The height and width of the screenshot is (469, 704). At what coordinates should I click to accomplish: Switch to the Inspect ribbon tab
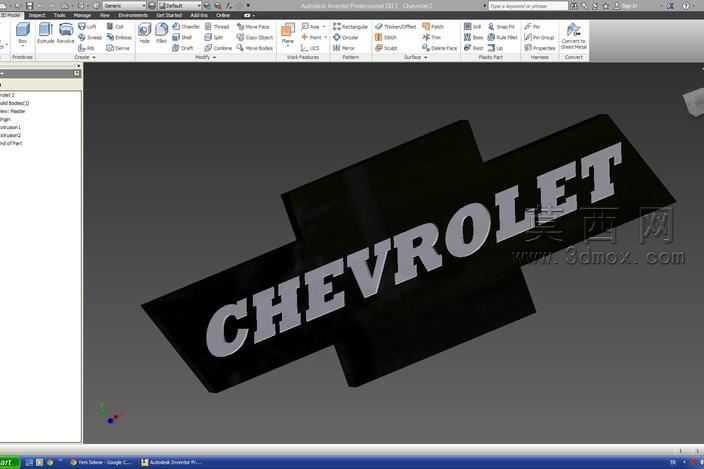point(37,15)
